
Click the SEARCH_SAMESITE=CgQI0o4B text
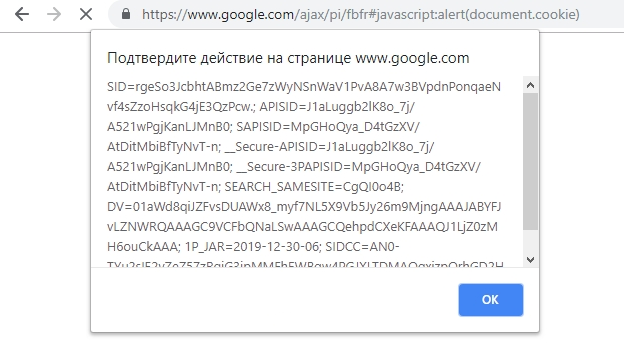coord(314,187)
